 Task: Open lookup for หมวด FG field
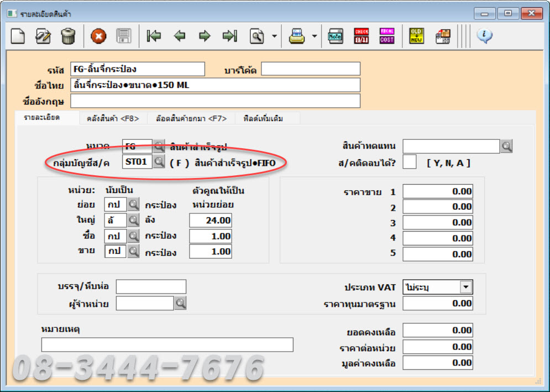pyautogui.click(x=159, y=146)
